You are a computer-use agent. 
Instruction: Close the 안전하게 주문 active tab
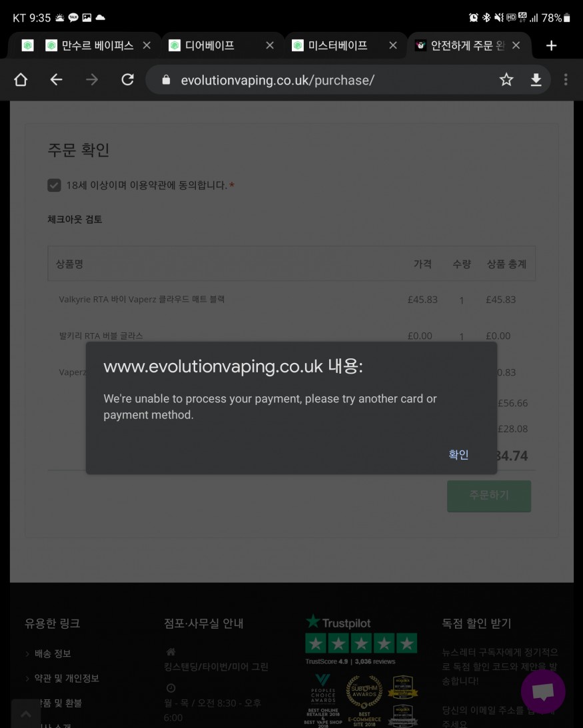(x=516, y=45)
